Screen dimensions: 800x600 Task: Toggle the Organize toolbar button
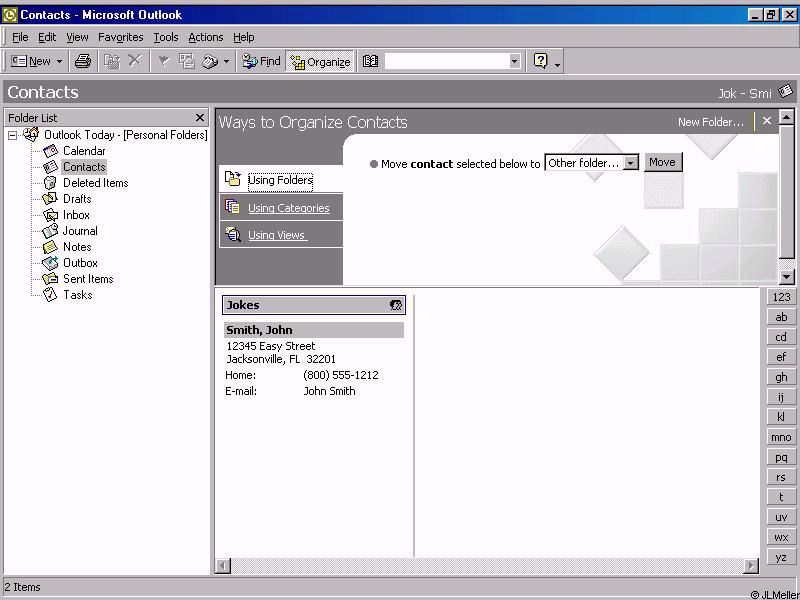(320, 62)
